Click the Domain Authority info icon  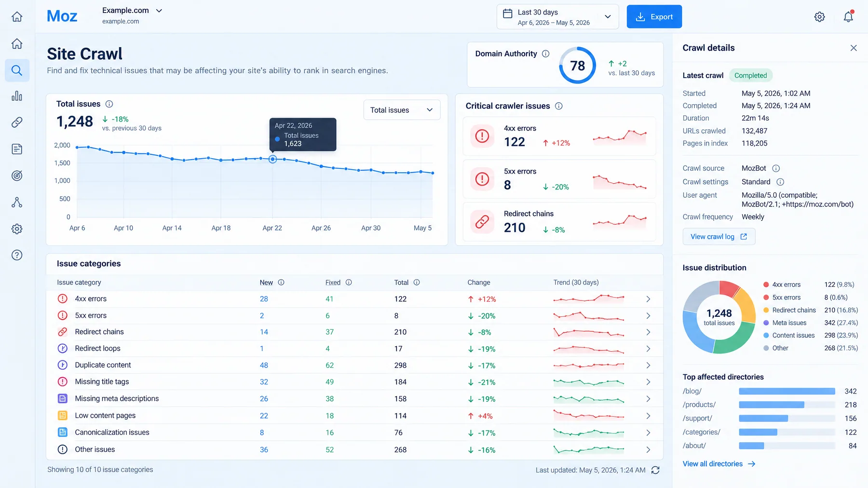pyautogui.click(x=545, y=54)
